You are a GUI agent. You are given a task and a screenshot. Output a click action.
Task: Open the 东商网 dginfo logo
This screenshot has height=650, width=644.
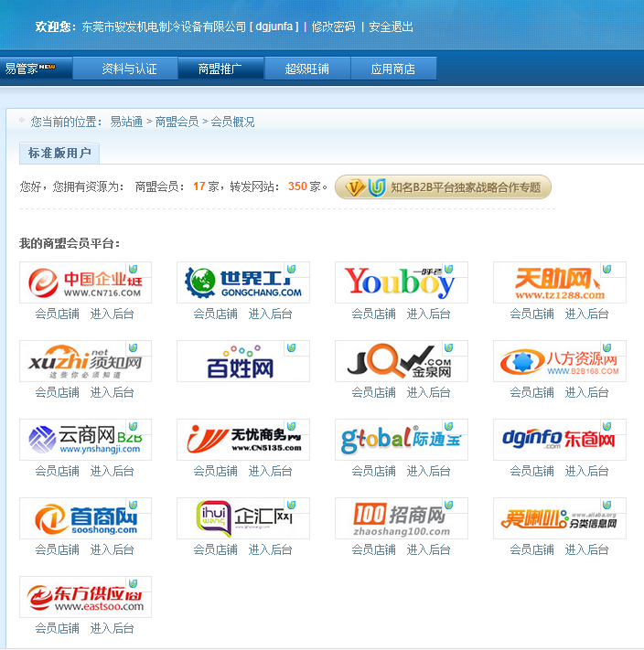click(x=559, y=440)
